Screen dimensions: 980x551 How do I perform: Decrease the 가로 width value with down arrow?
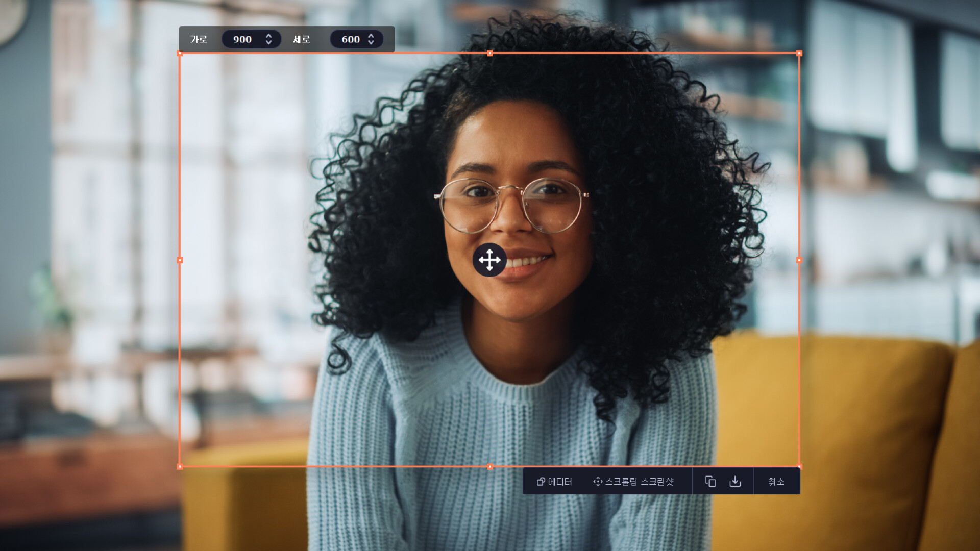click(x=268, y=43)
